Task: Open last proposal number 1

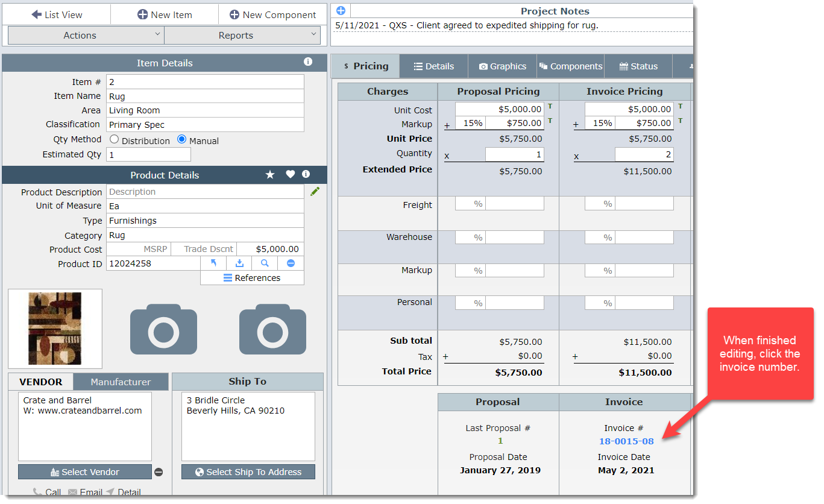Action: pyautogui.click(x=500, y=441)
